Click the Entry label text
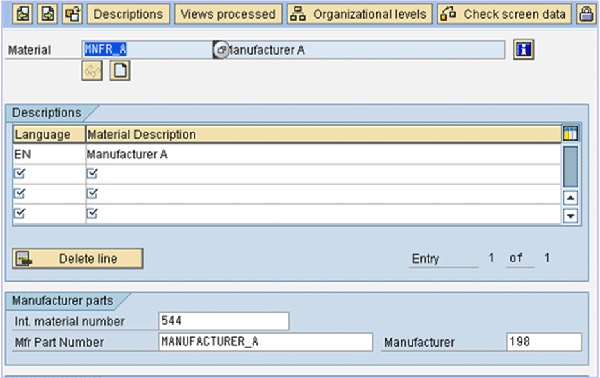Image resolution: width=600 pixels, height=378 pixels. point(425,259)
